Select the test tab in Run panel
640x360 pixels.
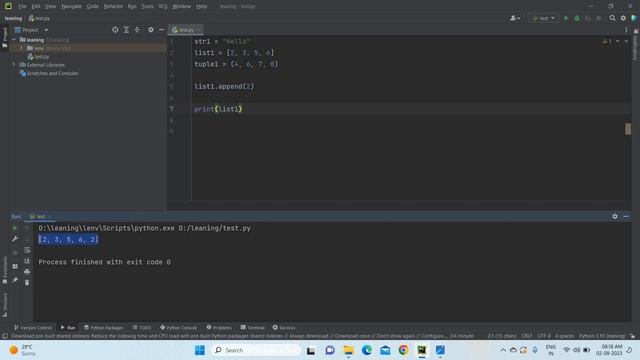pos(40,217)
